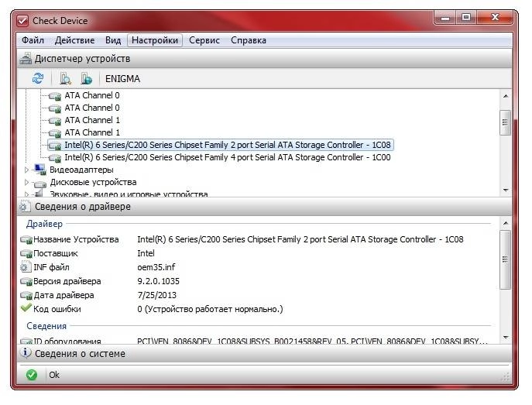The image size is (532, 405).
Task: Click the icon of the selected 2 port SATA controller
Action: coord(55,146)
